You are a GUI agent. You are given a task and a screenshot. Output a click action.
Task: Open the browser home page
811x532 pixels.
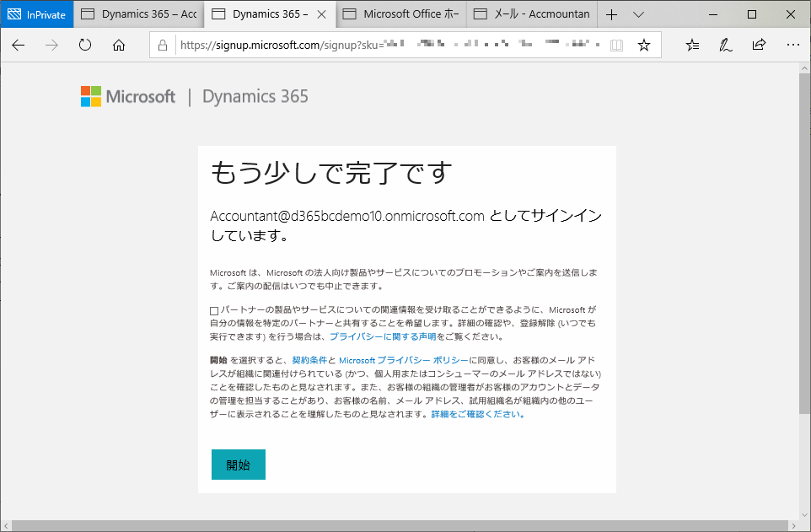tap(119, 46)
